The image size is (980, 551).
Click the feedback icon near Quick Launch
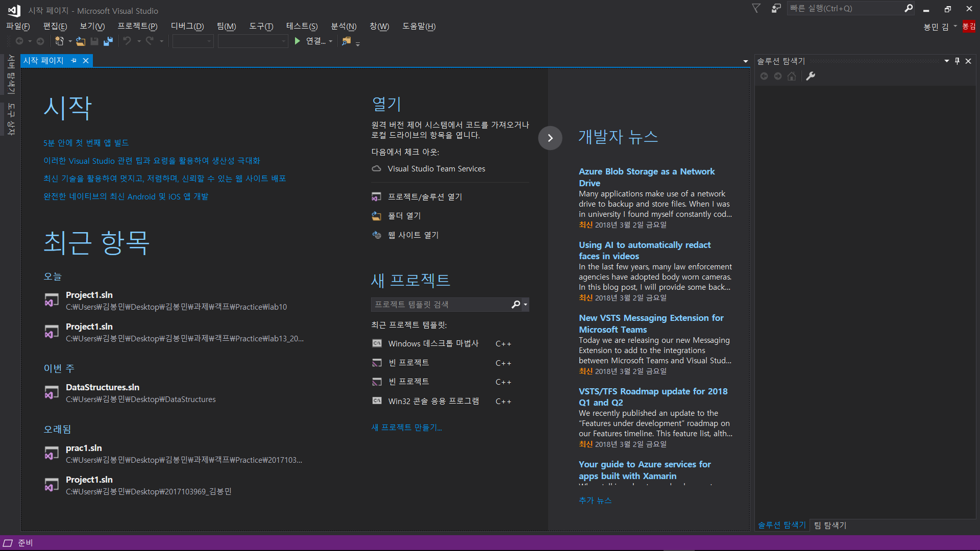(776, 8)
